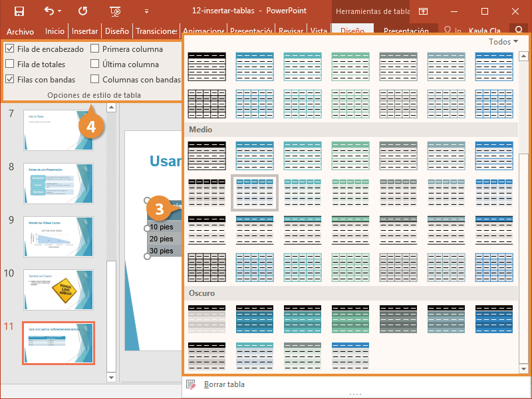Viewport: 532px width, 399px height.
Task: Open the Insertar ribbon tab
Action: click(84, 31)
